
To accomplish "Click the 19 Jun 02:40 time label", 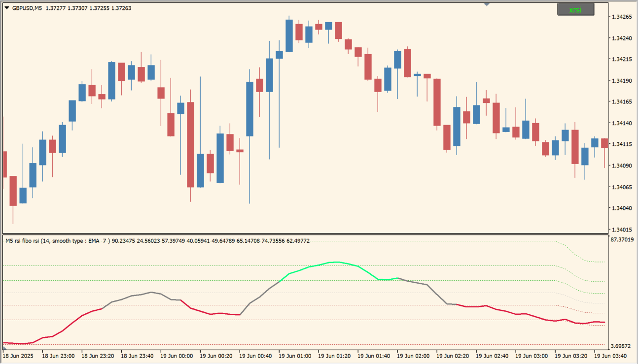I will 492,355.
